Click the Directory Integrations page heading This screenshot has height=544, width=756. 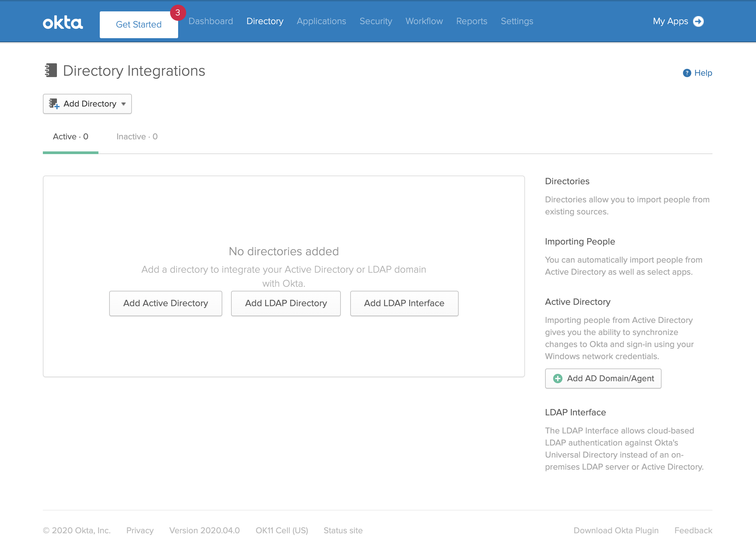click(x=134, y=71)
